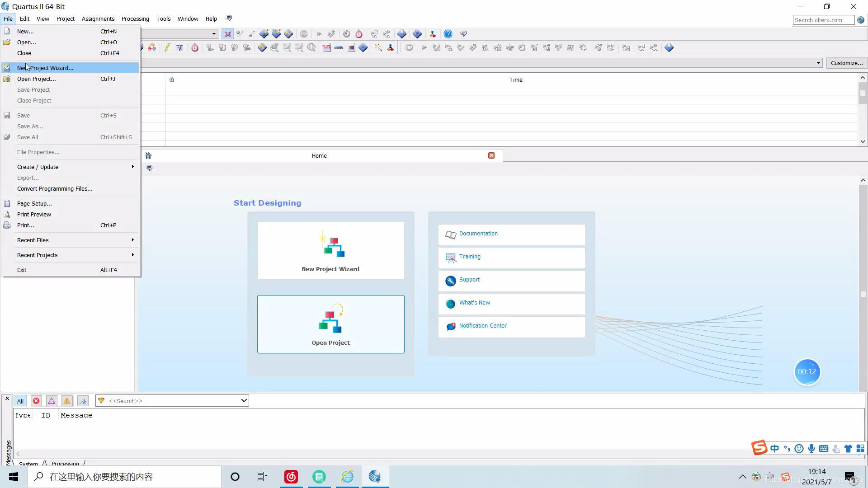Click the Chip Planner icon in the first toolbar row
The height and width of the screenshot is (488, 868).
288,34
